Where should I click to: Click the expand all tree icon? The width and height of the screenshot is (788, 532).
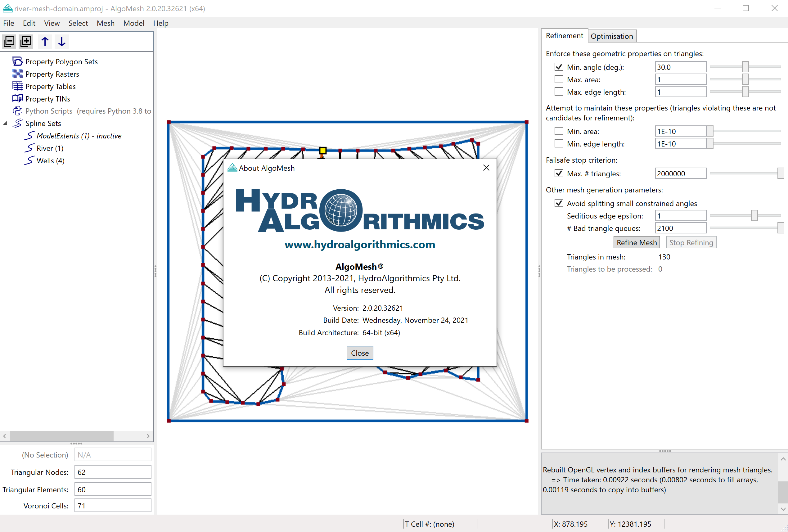point(26,41)
